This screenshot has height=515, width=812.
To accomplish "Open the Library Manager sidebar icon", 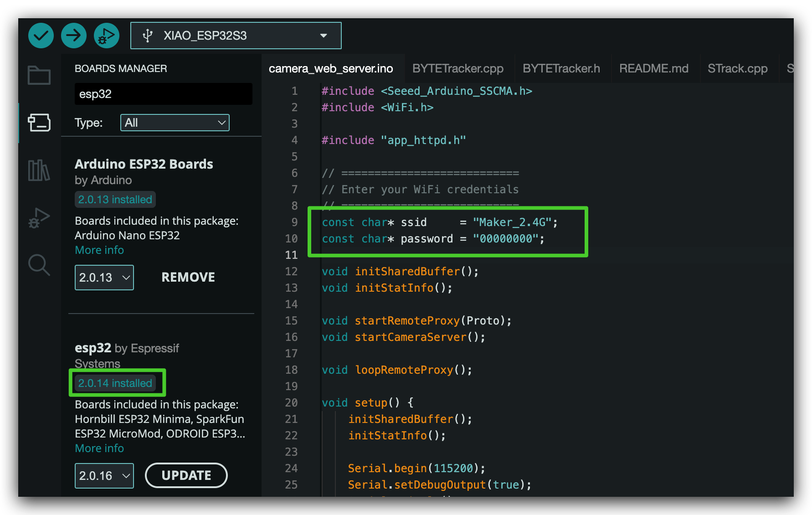I will click(39, 170).
